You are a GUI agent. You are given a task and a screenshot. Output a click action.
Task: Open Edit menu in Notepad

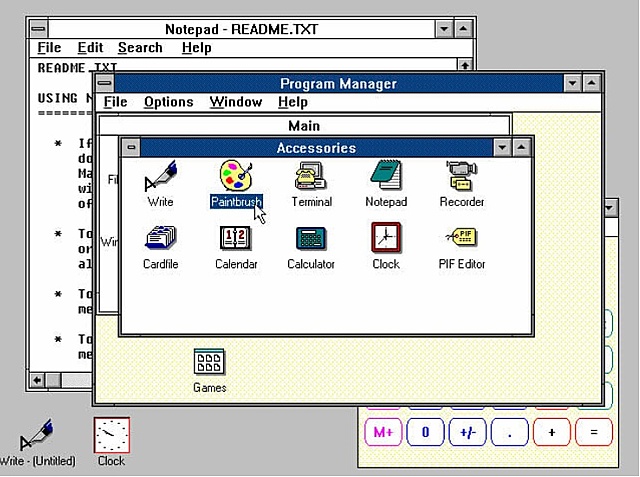pos(90,48)
